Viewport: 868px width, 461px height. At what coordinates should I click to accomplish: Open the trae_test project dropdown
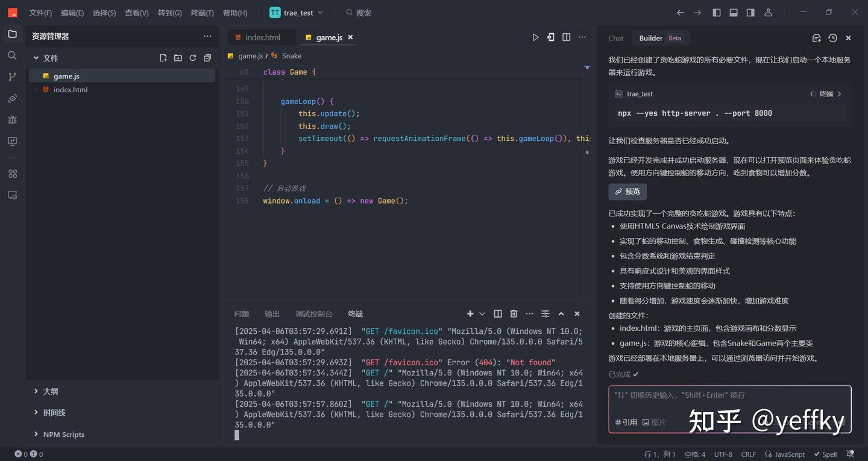297,13
